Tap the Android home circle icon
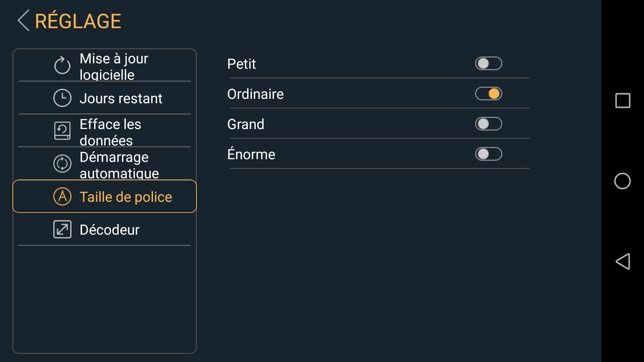The image size is (644, 362). click(x=623, y=181)
